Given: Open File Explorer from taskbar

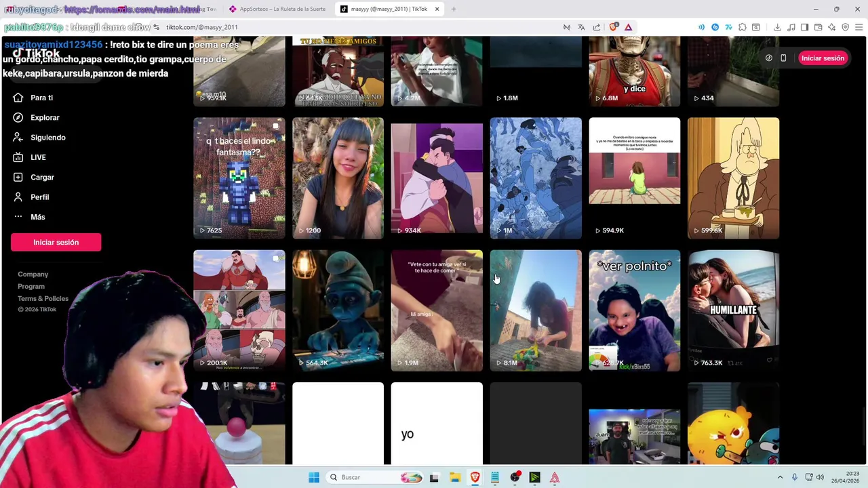Looking at the screenshot, I should pyautogui.click(x=454, y=477).
